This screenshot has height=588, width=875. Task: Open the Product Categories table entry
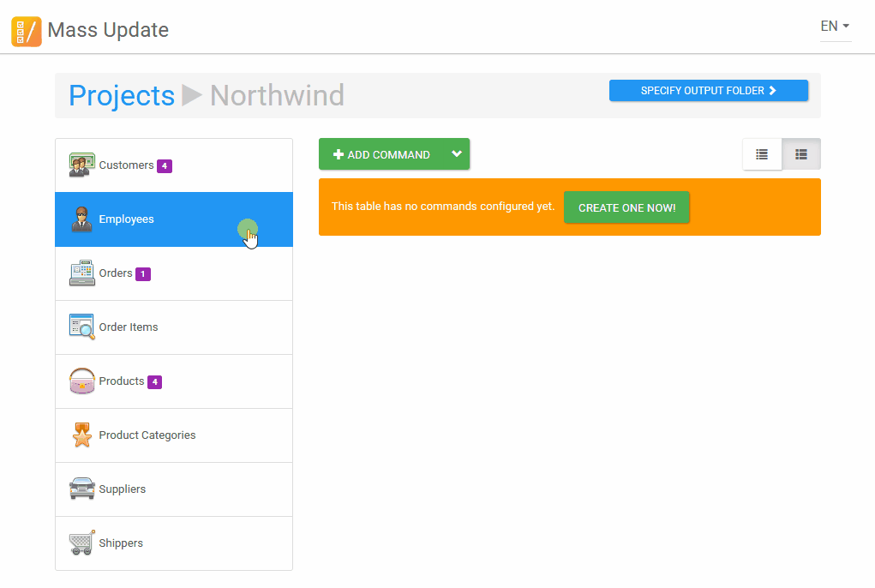tap(147, 435)
